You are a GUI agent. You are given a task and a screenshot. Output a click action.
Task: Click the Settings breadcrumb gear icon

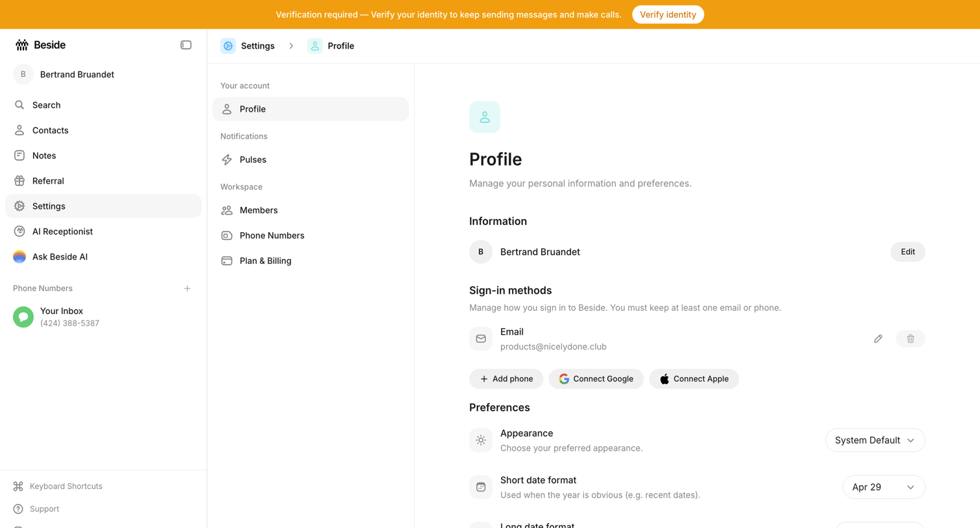point(228,46)
